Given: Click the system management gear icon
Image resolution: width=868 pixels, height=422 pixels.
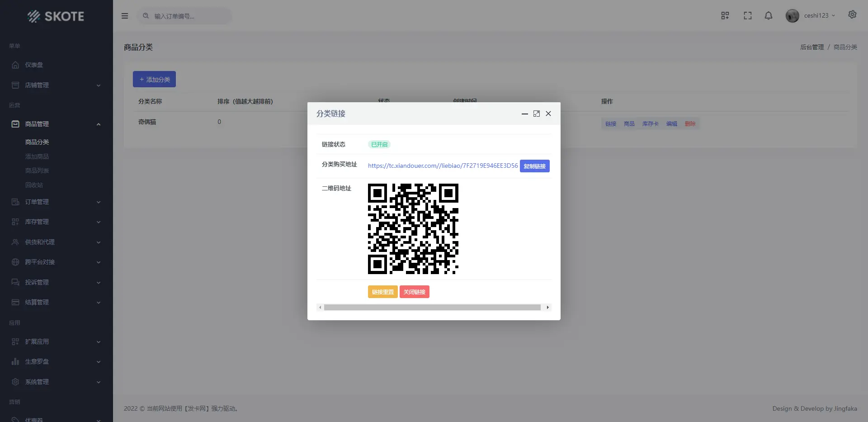Looking at the screenshot, I should [x=15, y=382].
